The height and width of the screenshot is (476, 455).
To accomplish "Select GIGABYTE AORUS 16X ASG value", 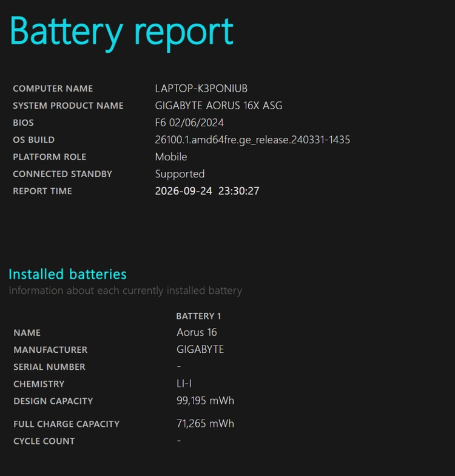I will [218, 106].
